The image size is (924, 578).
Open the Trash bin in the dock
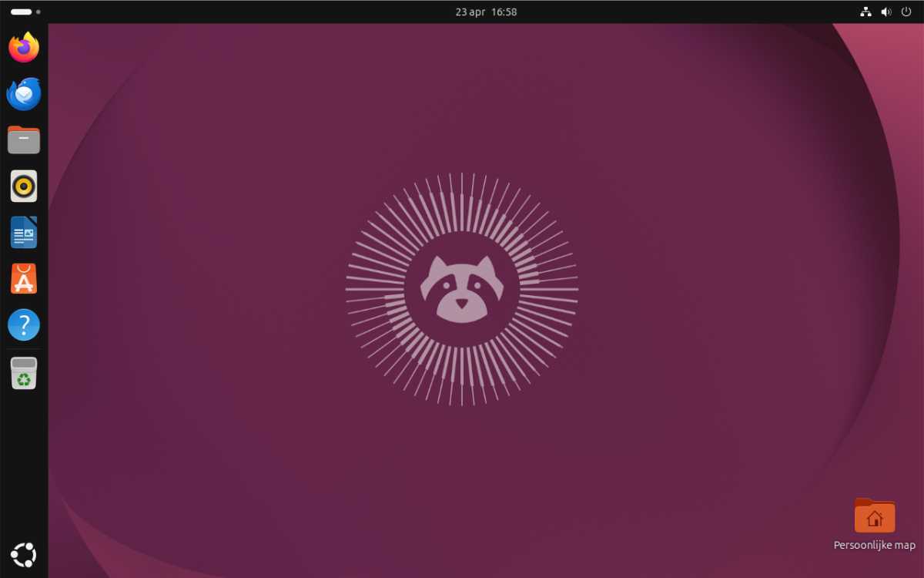point(24,373)
